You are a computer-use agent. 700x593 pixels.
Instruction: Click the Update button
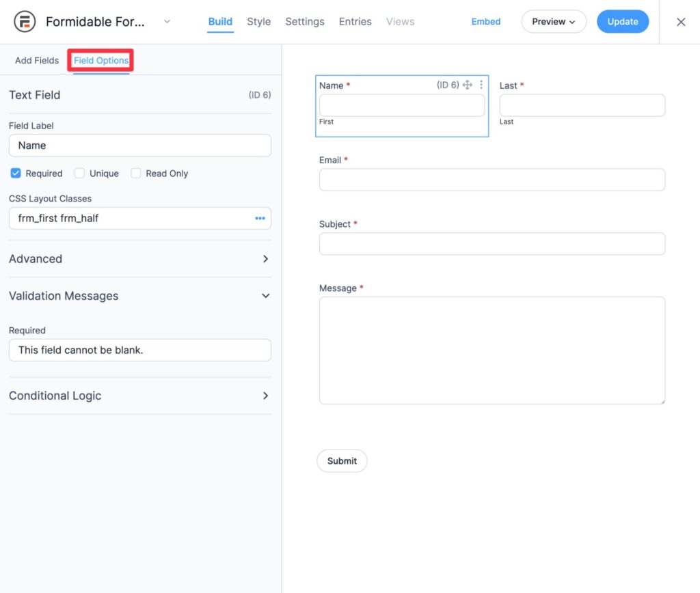pos(622,21)
